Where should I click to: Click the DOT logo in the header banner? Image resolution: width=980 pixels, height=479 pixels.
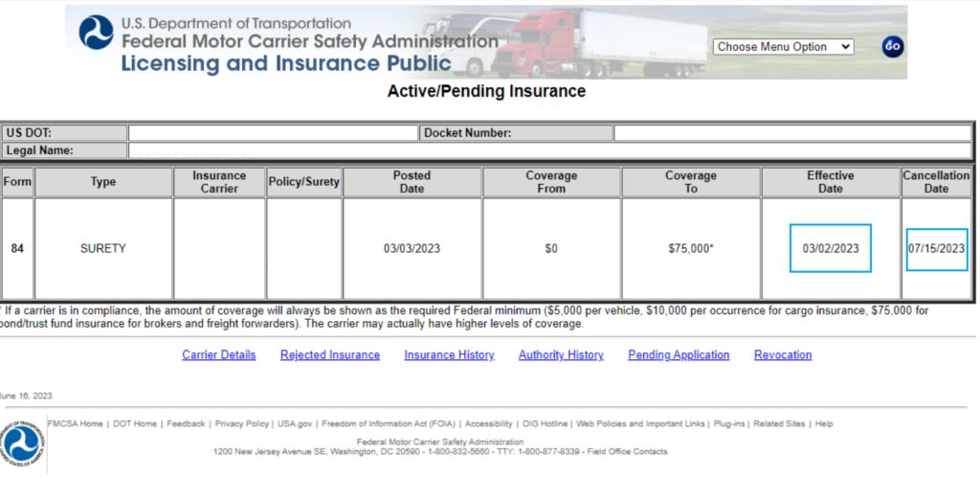coord(96,33)
